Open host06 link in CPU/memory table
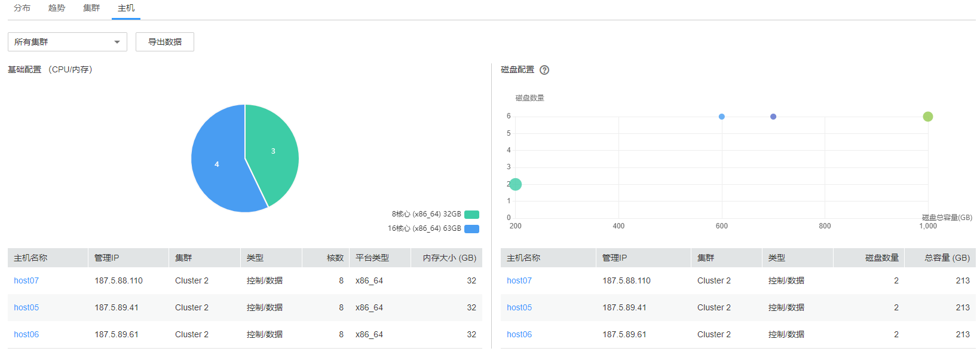This screenshot has width=980, height=351. point(26,334)
